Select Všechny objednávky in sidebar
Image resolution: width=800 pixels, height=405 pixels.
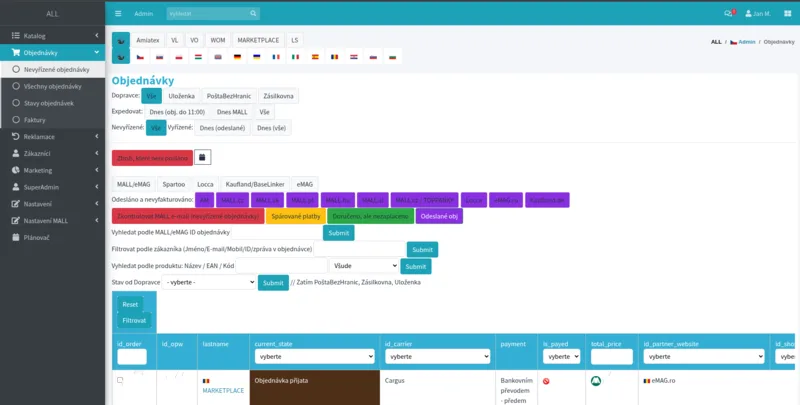tap(53, 86)
